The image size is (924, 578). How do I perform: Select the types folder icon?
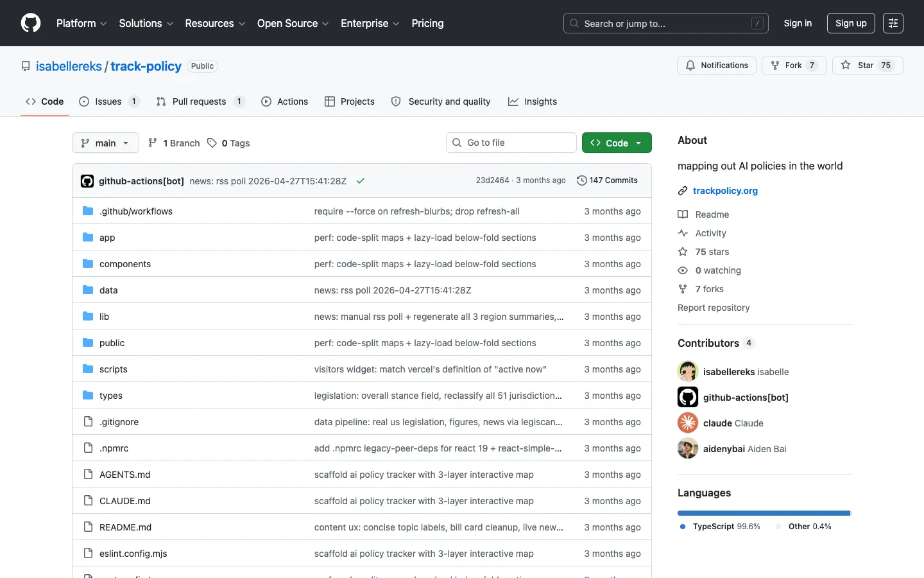point(88,395)
